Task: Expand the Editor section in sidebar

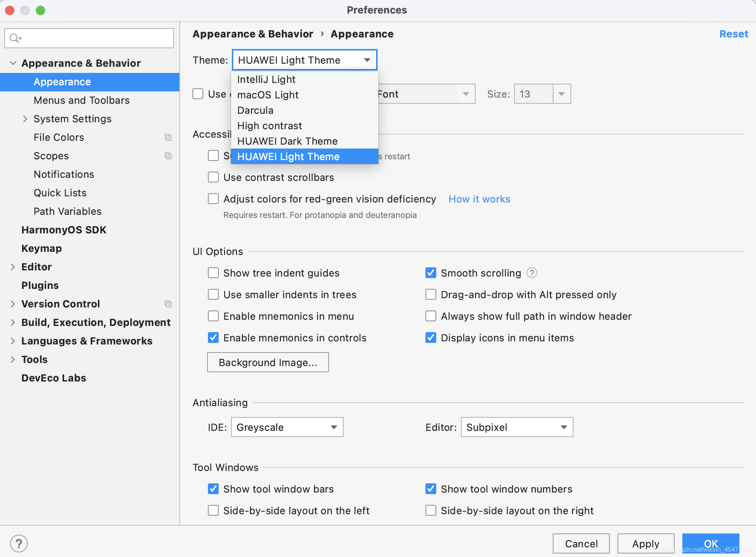Action: click(13, 267)
